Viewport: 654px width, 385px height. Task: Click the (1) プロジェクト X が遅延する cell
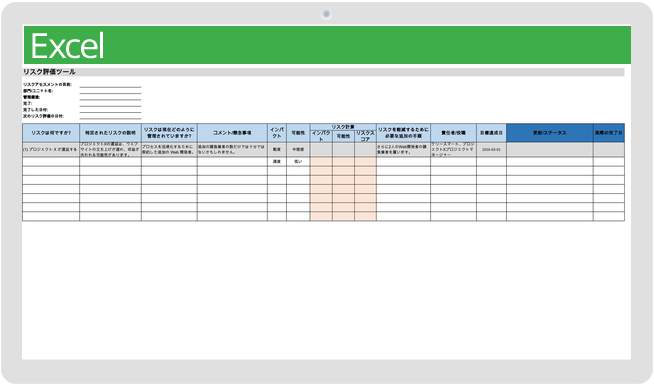click(51, 150)
